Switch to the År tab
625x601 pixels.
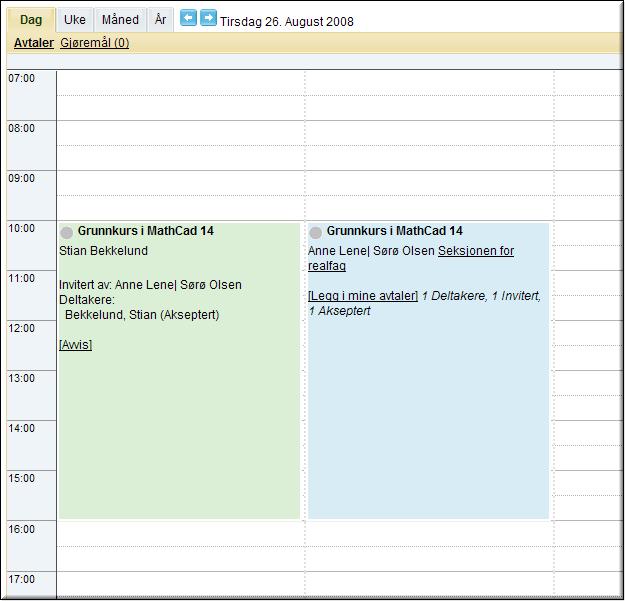pyautogui.click(x=161, y=20)
